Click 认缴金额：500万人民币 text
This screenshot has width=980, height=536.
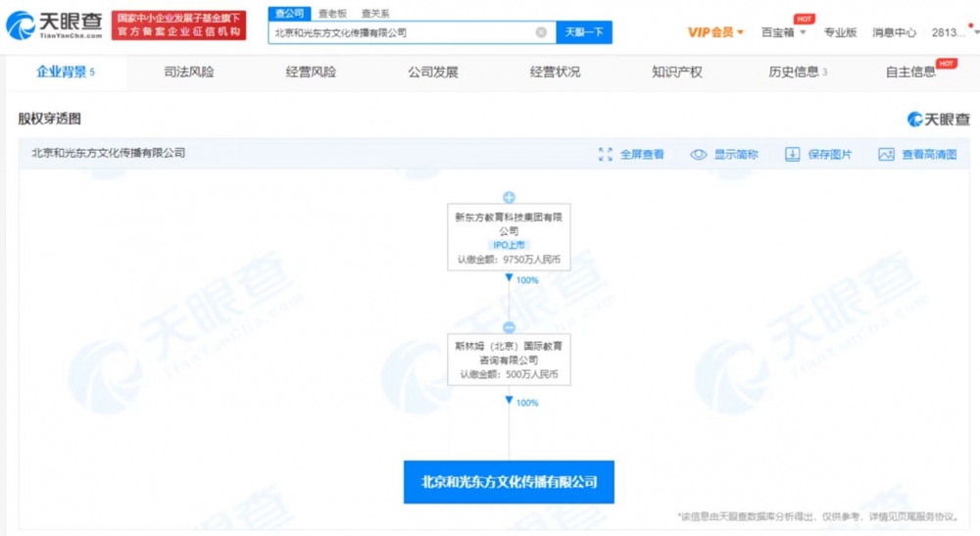coord(509,374)
